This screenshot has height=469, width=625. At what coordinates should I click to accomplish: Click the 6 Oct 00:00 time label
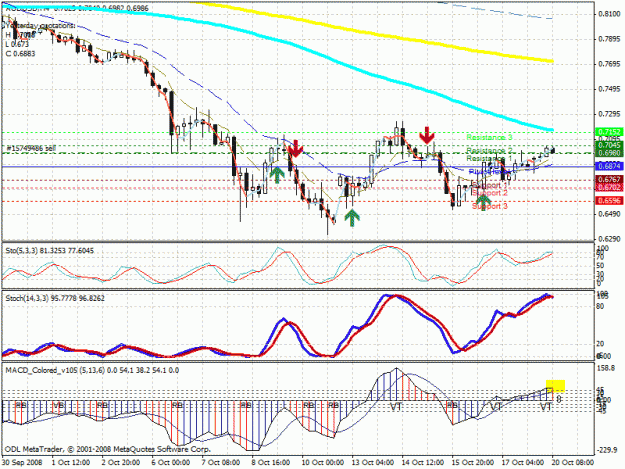pos(171,463)
